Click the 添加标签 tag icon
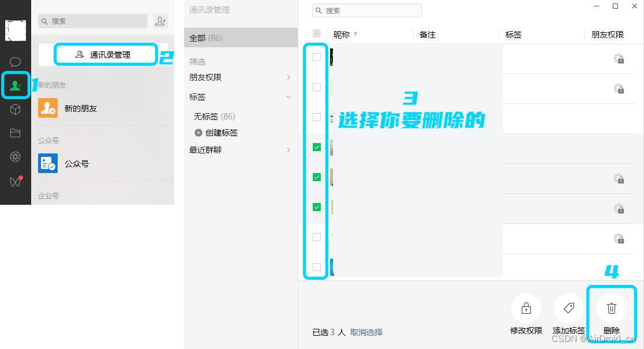 point(569,308)
